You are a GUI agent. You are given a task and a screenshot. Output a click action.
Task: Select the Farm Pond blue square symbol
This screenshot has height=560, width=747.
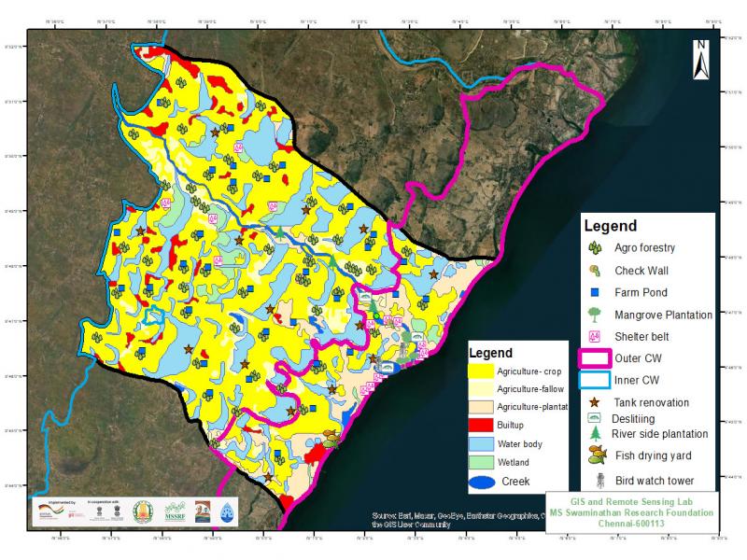click(594, 293)
